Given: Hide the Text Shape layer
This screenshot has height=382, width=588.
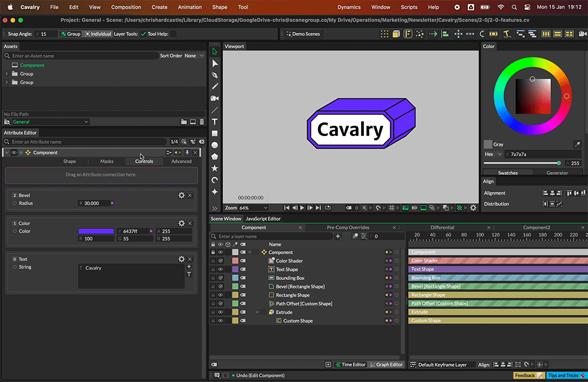Looking at the screenshot, I should coord(220,270).
